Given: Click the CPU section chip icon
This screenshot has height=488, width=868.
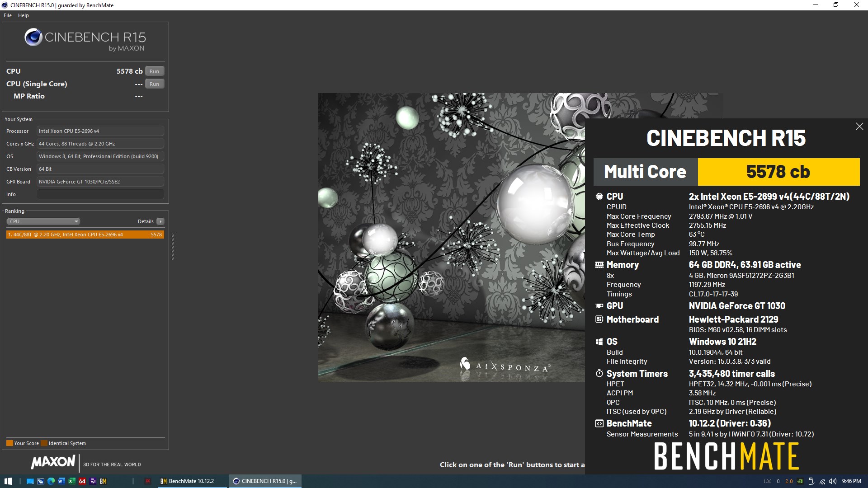Looking at the screenshot, I should coord(599,197).
